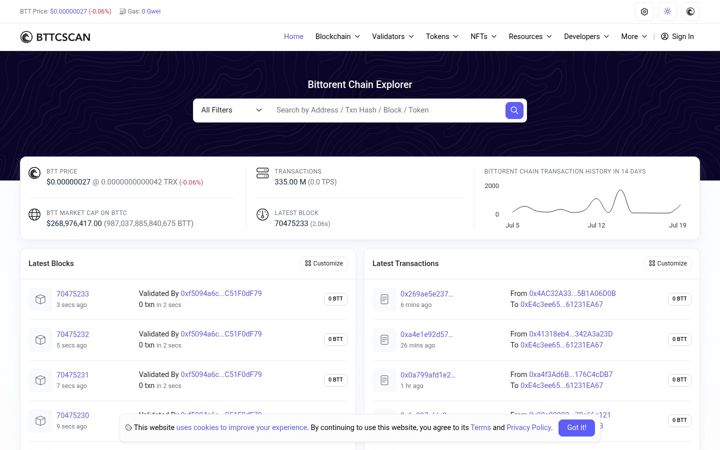Click the $268,976,417.00 market cap value
Viewport: 720px width, 450px height.
pos(74,224)
